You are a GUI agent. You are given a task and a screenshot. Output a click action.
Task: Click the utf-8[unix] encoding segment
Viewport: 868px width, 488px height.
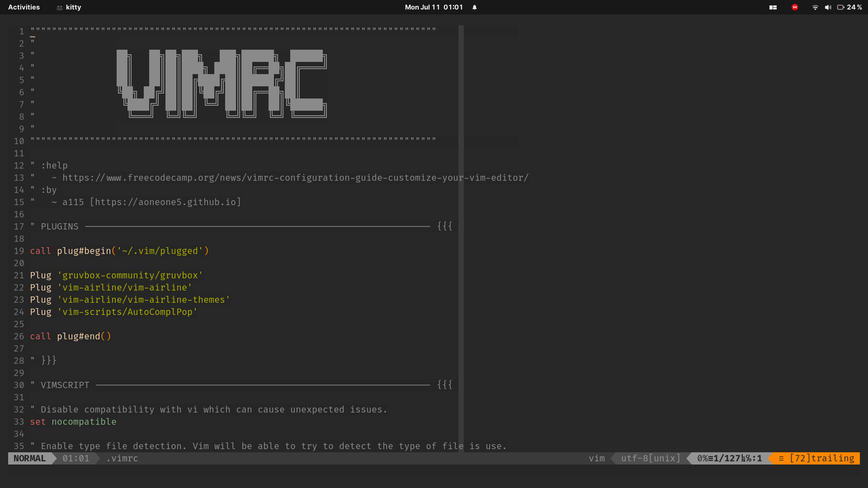click(x=651, y=458)
